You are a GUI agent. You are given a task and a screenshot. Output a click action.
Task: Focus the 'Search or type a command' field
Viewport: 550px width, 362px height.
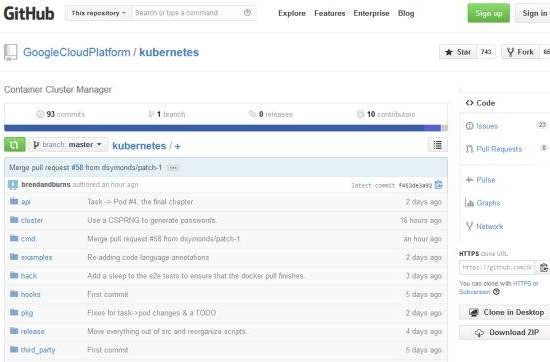tap(188, 13)
